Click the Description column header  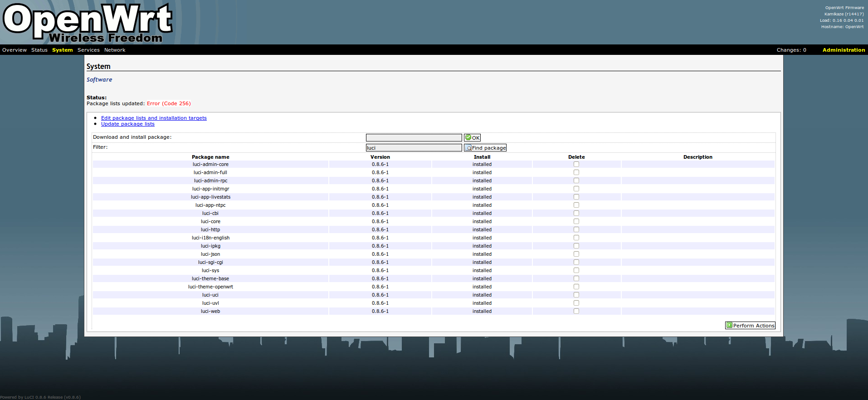[698, 157]
